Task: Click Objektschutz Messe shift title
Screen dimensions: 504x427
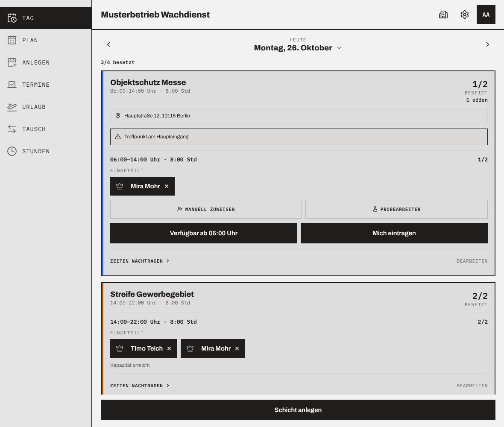Action: [148, 82]
